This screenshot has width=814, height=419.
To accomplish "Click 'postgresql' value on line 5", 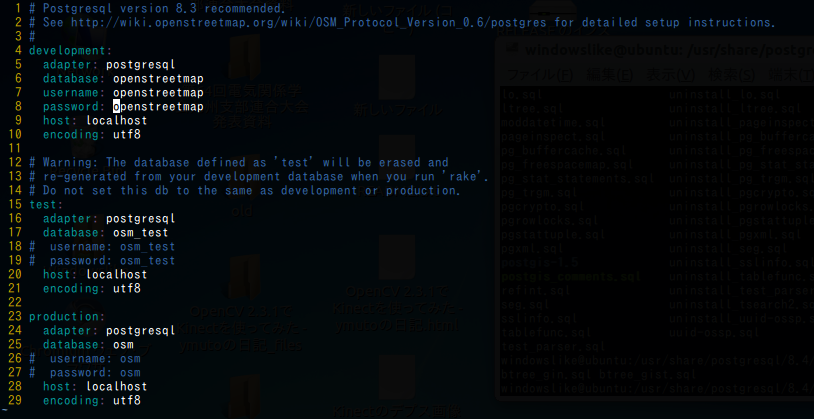I will (141, 64).
